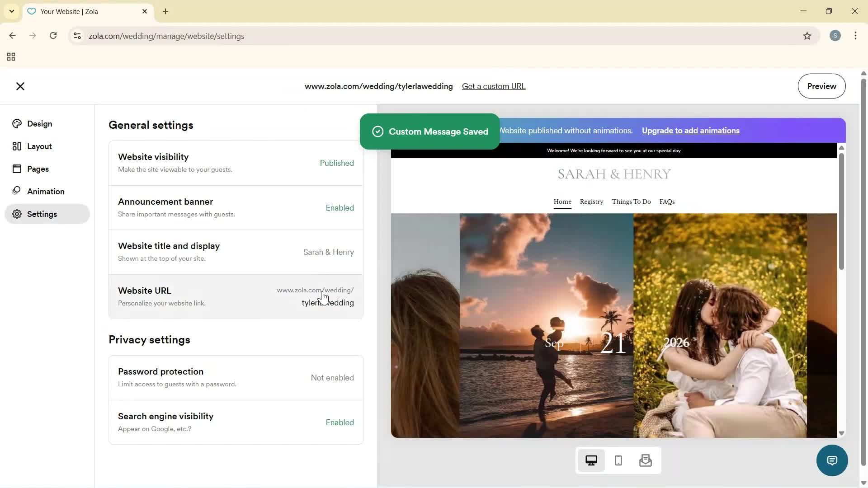Open the Get a custom URL link
The width and height of the screenshot is (868, 488).
(493, 86)
